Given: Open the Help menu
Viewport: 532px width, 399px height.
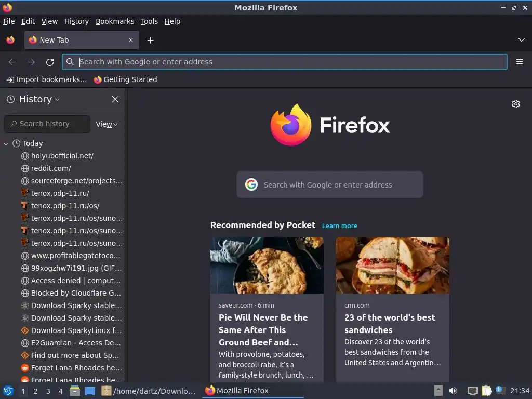Looking at the screenshot, I should (172, 21).
